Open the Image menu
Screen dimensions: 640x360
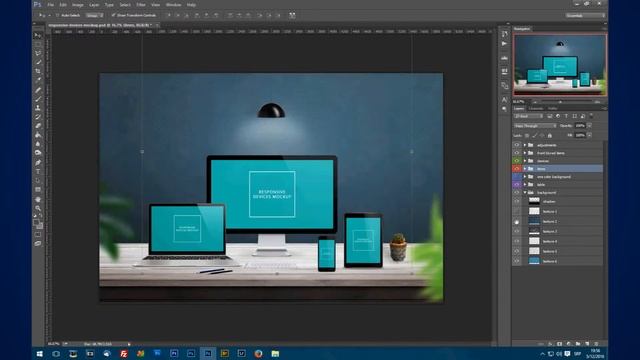(78, 5)
